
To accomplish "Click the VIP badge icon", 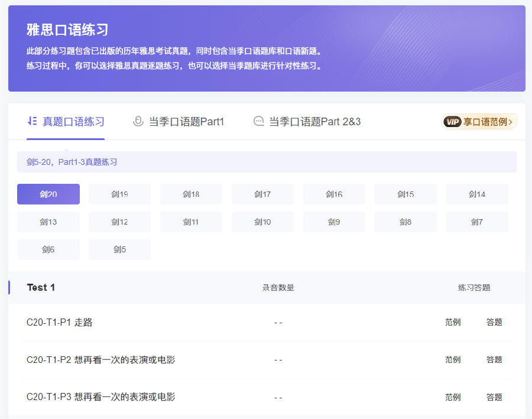I will tap(452, 122).
